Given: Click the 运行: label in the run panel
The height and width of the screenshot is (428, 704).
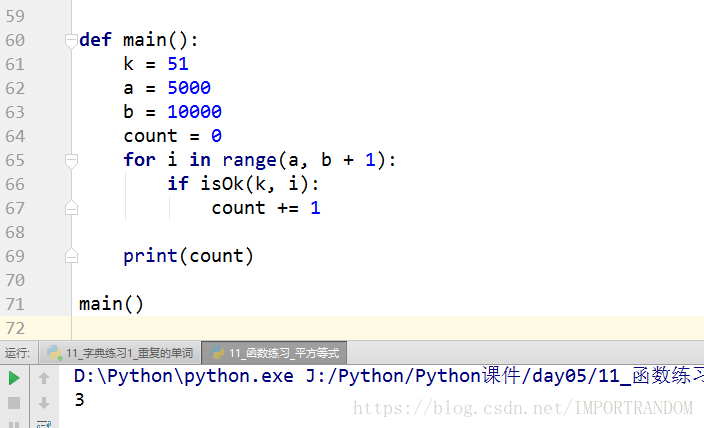Looking at the screenshot, I should pos(17,353).
